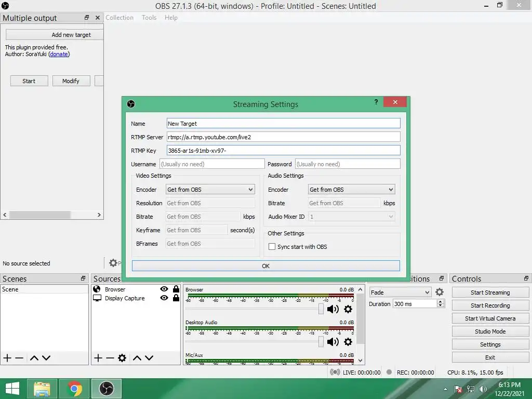Open the SoraYuki donate link

coord(59,54)
